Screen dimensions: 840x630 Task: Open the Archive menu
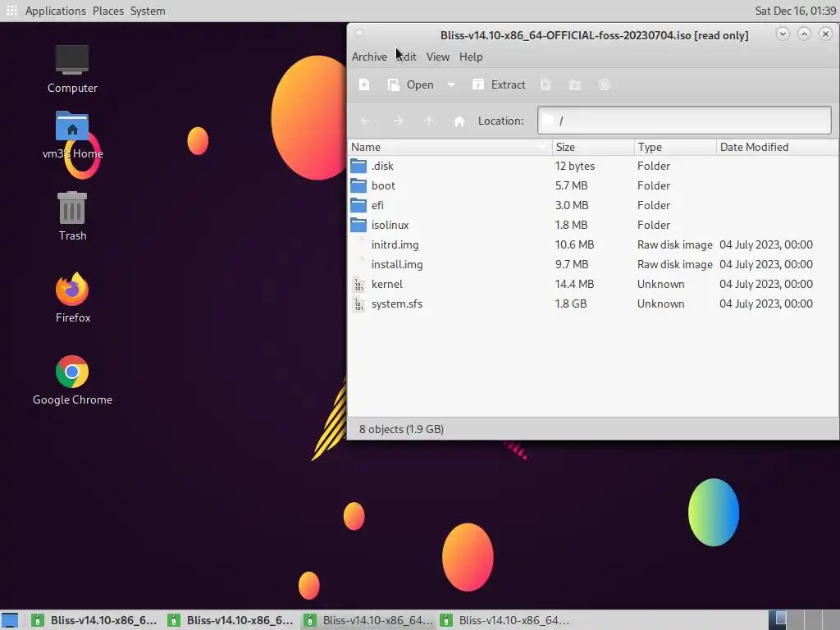click(369, 57)
